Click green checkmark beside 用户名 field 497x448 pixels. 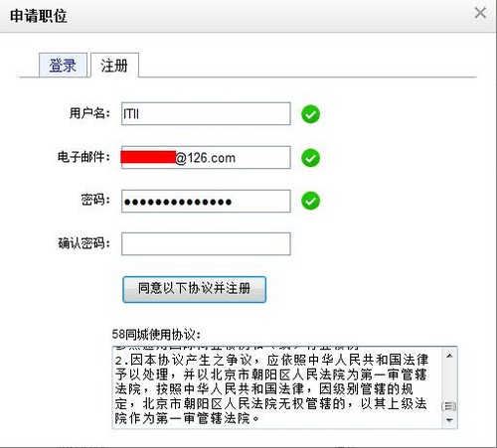tap(310, 114)
